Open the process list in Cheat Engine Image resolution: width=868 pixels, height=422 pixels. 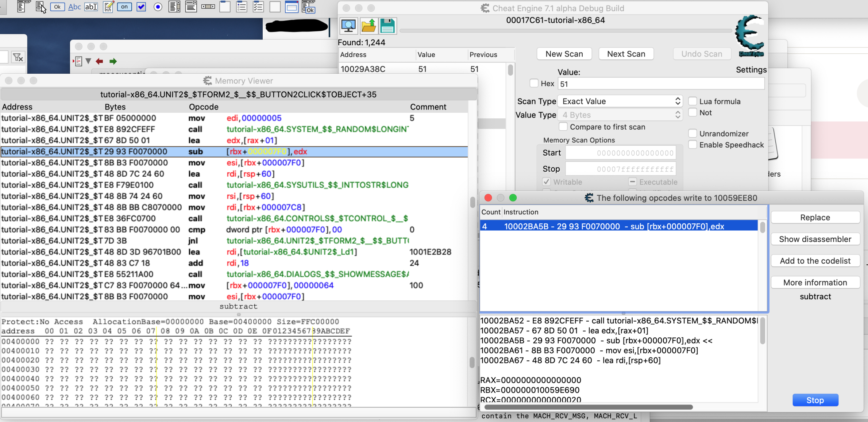pyautogui.click(x=348, y=26)
